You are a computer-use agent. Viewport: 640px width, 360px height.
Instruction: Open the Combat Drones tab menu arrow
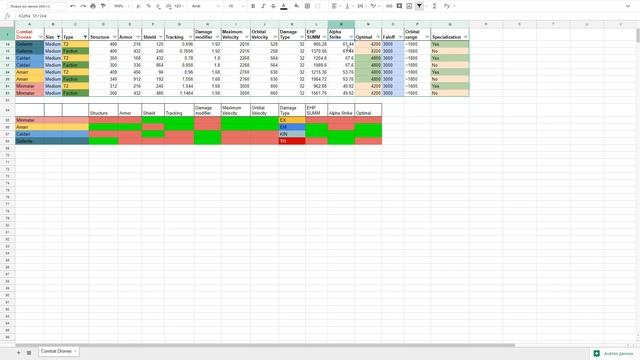(76, 351)
